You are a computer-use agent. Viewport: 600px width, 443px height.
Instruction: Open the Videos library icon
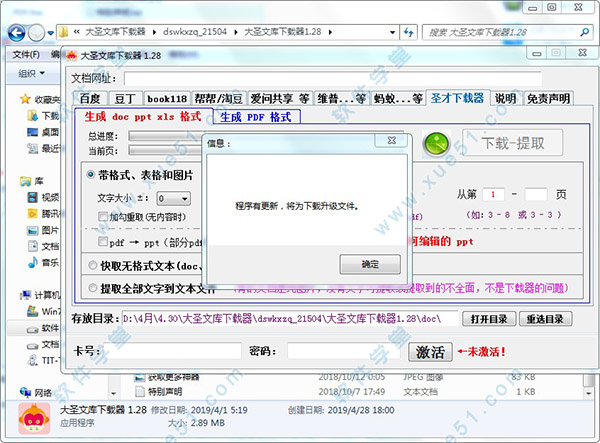33,197
